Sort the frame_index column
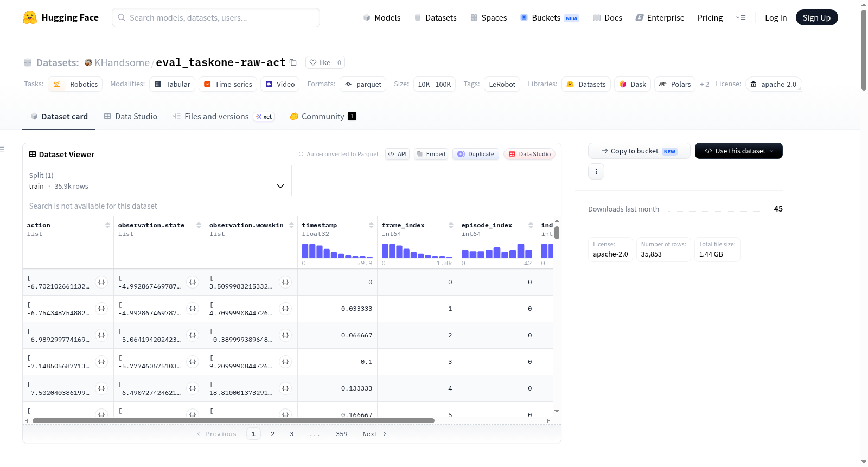 [451, 225]
